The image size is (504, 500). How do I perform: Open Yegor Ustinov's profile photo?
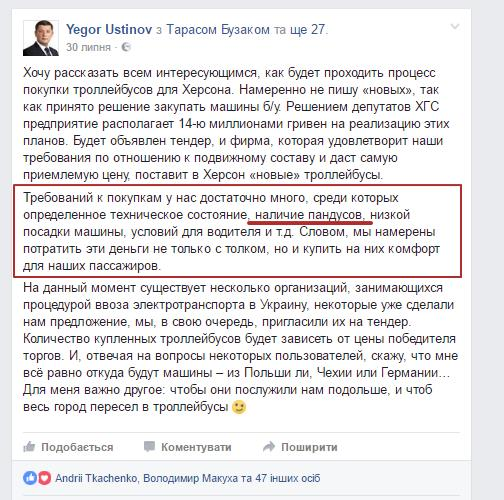(41, 38)
